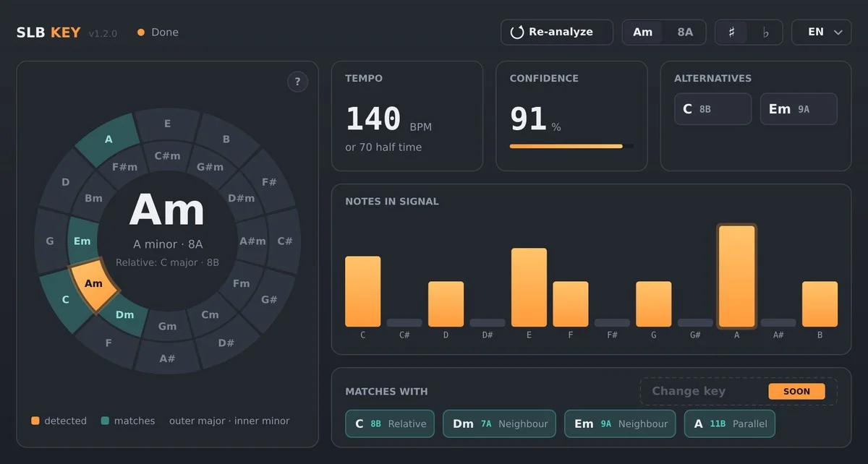Image resolution: width=868 pixels, height=464 pixels.
Task: Select the A# major wheel segment
Action: [167, 358]
